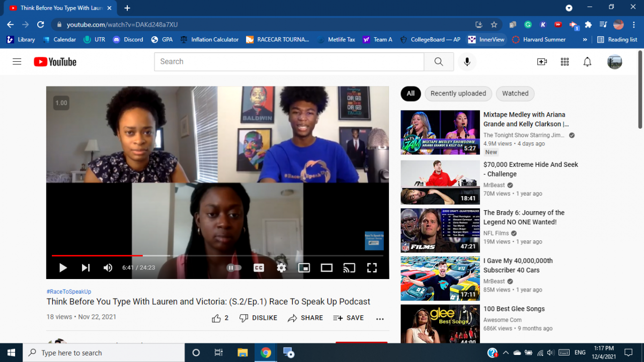Open the playback speed 1.00 overlay

click(61, 103)
